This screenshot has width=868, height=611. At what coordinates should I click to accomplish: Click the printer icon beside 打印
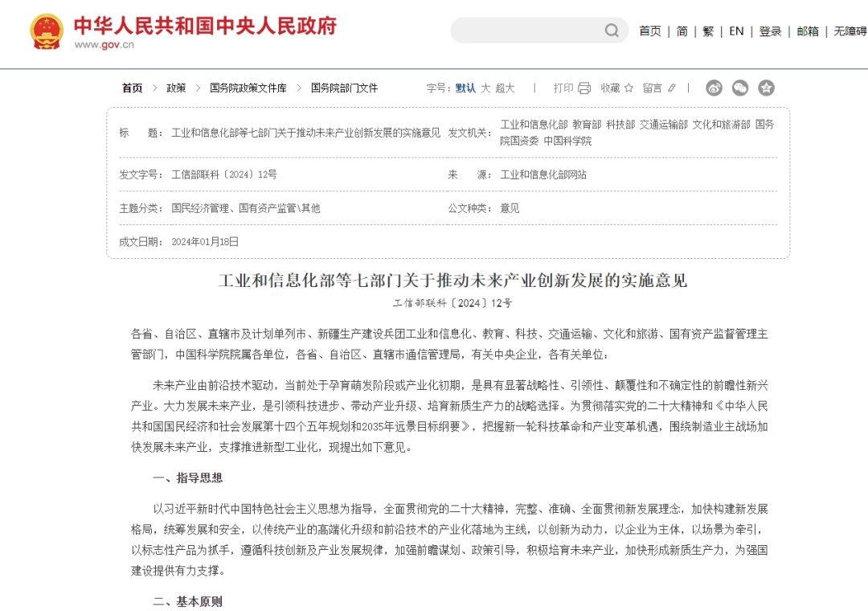pyautogui.click(x=584, y=88)
